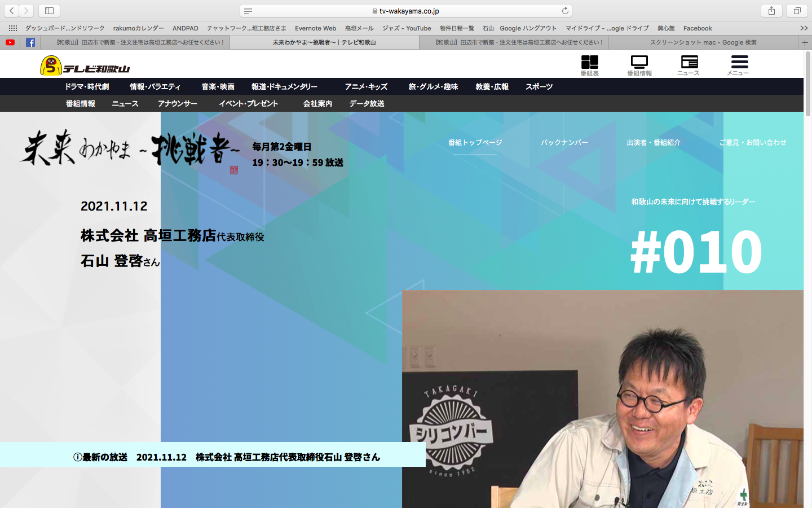Go forward with Safari's forward arrow

tap(26, 11)
